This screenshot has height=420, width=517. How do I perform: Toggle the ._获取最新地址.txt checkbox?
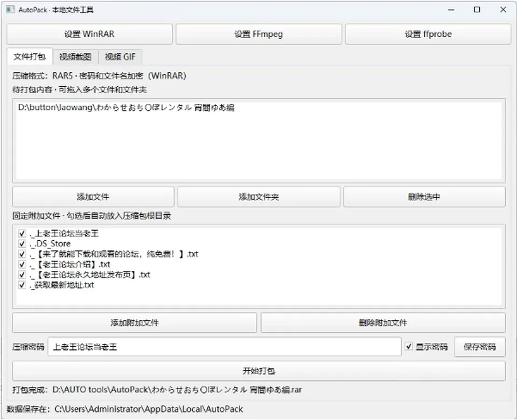[x=22, y=285]
